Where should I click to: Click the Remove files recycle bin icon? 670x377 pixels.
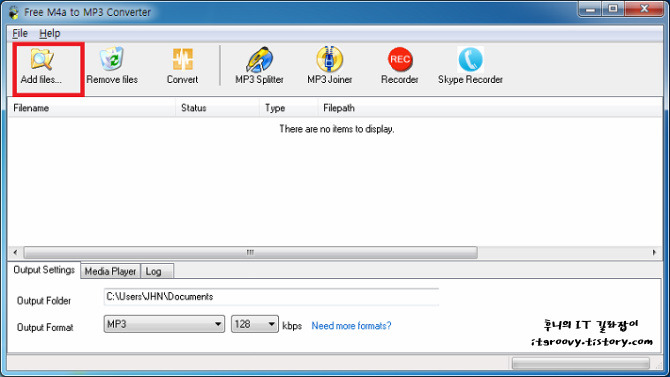[x=112, y=59]
